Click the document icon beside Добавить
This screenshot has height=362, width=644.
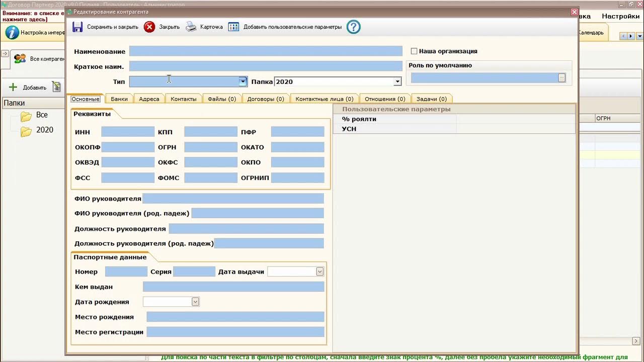(56, 87)
